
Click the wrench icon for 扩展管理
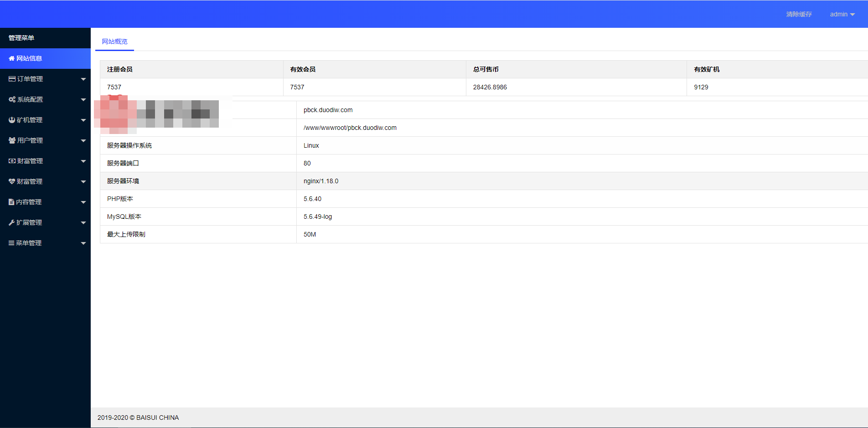[x=12, y=222]
